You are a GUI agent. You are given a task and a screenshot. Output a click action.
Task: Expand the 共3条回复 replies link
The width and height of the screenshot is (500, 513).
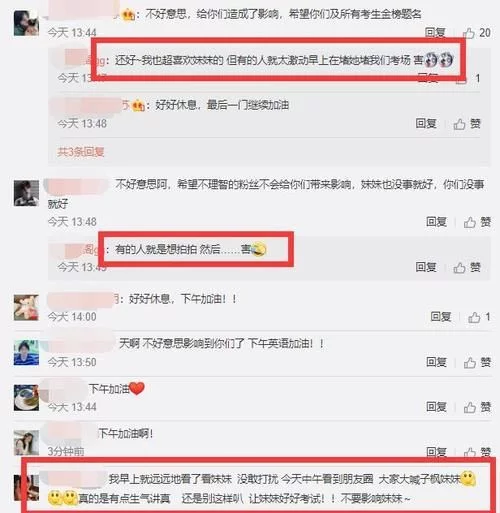pyautogui.click(x=81, y=152)
